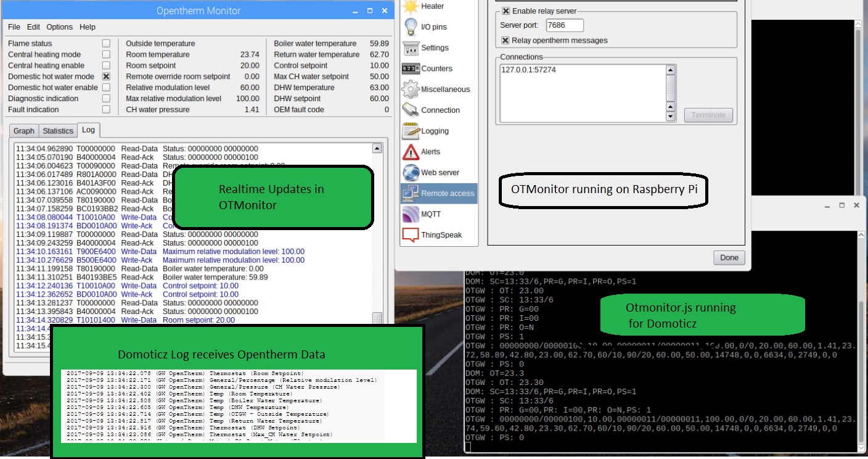Click the Max relative modulation level value 100.00
The height and width of the screenshot is (459, 868).
[x=248, y=99]
